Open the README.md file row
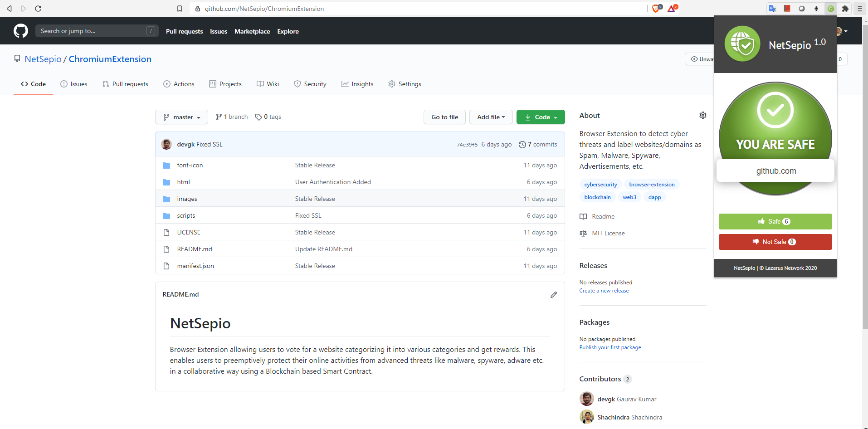This screenshot has width=868, height=429. tap(360, 249)
